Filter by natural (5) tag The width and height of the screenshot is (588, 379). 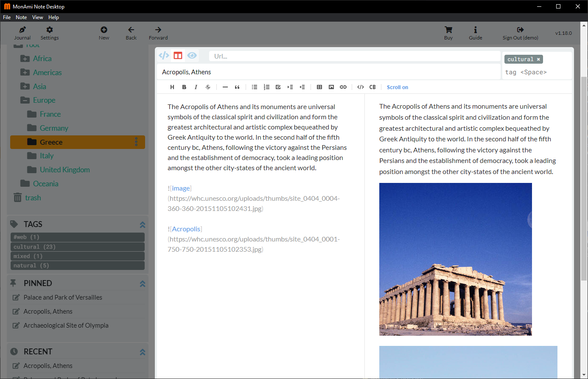pyautogui.click(x=78, y=265)
